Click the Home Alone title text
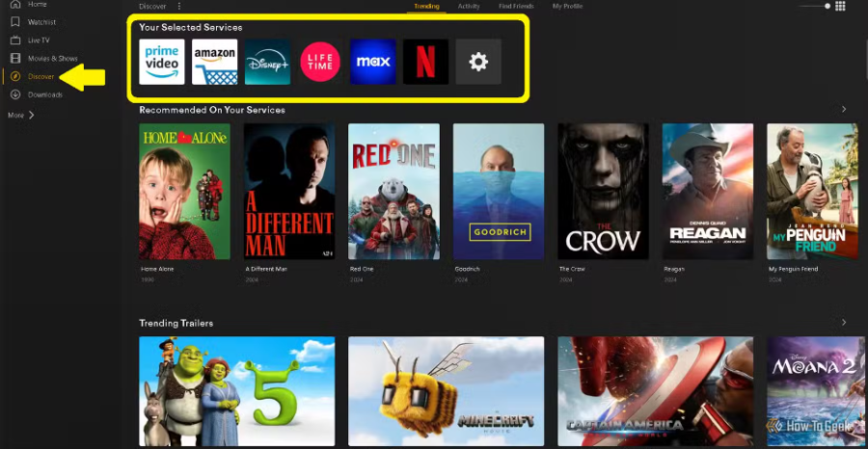This screenshot has height=449, width=868. coord(157,269)
